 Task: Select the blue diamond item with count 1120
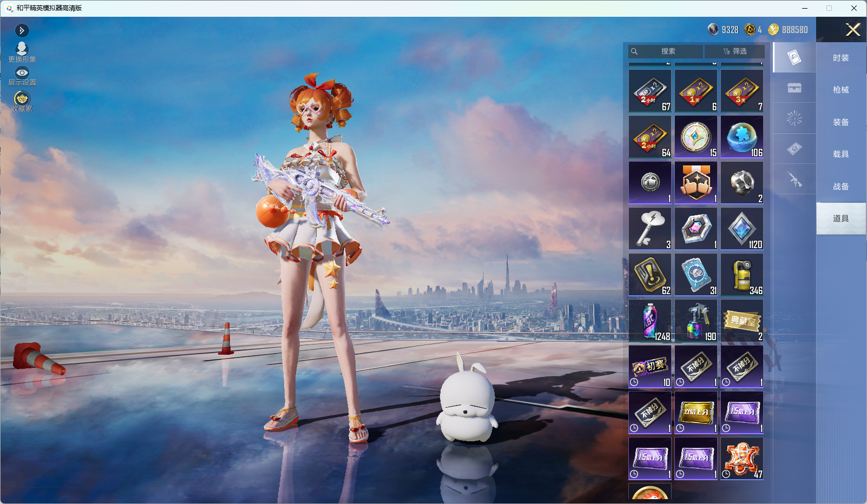(742, 229)
